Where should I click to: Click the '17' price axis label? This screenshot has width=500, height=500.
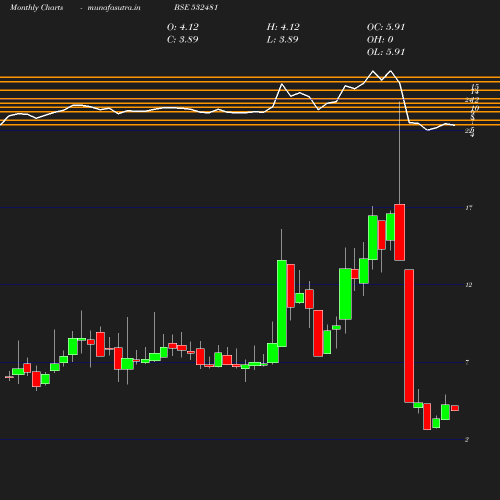click(469, 208)
